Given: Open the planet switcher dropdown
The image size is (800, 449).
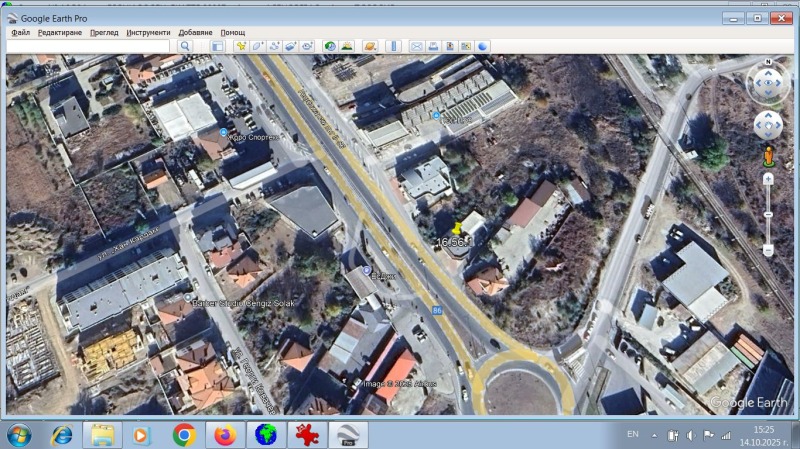Looking at the screenshot, I should click(x=370, y=46).
